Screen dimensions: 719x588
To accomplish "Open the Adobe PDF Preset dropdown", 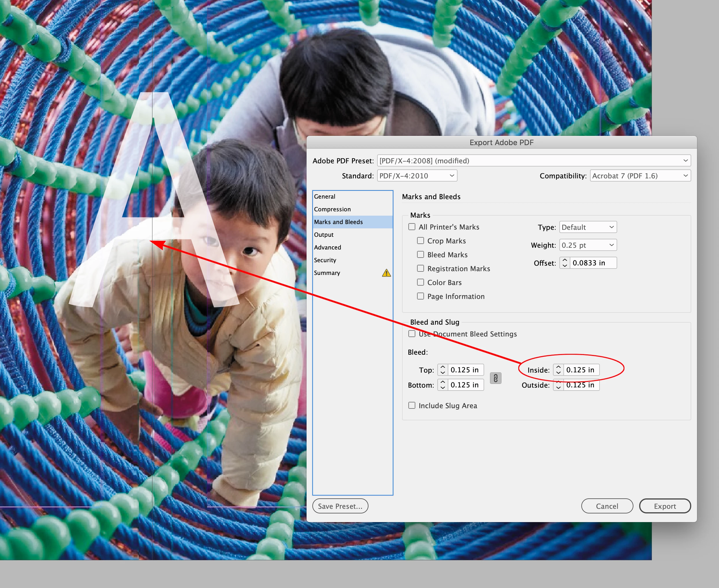I will (534, 160).
